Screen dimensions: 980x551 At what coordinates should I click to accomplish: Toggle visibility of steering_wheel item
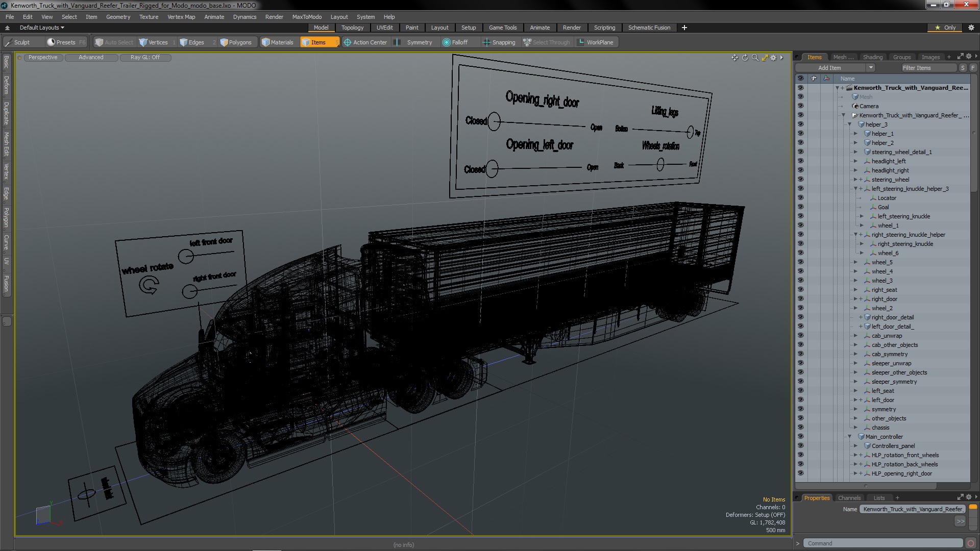[x=800, y=180]
